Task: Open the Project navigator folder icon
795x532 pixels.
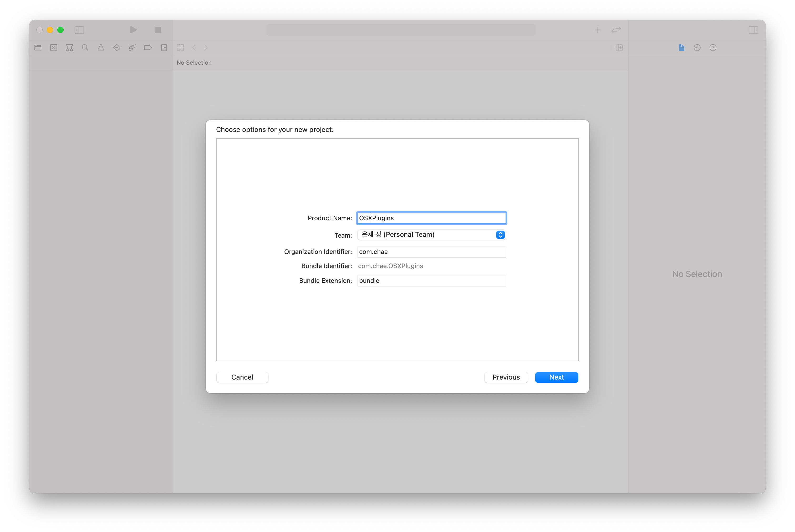Action: (38, 48)
